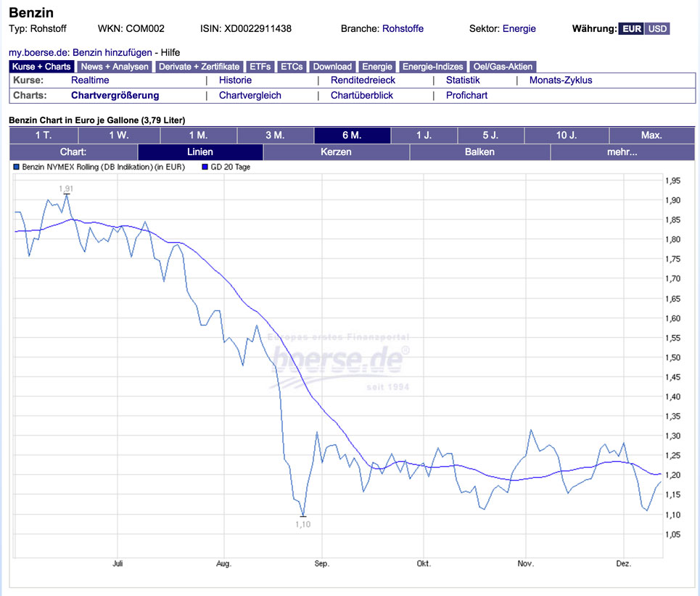Click the 1,10 low marker label
The width and height of the screenshot is (700, 596).
[x=302, y=524]
